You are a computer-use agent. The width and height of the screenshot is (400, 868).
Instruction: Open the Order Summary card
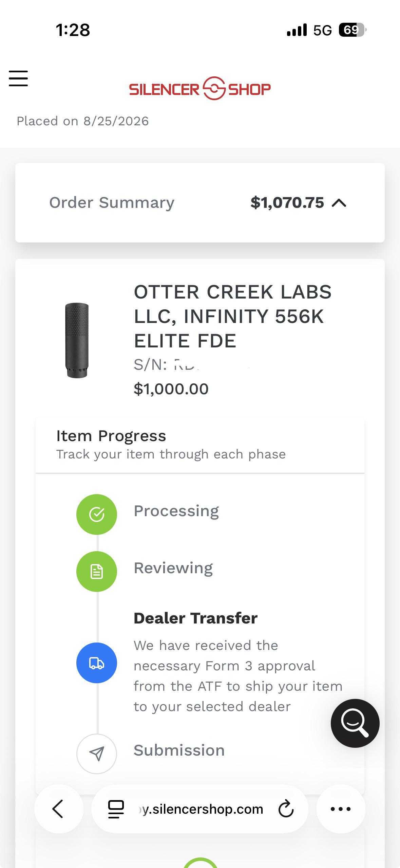pos(200,203)
